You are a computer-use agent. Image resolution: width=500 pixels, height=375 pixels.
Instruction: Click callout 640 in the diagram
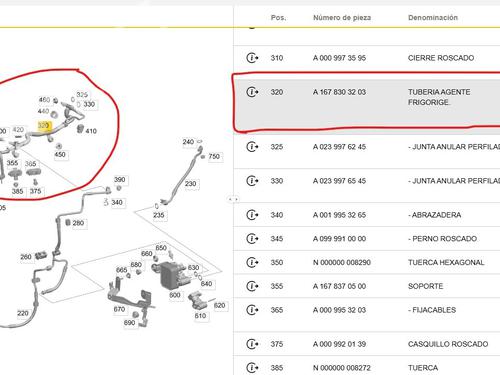(x=206, y=284)
